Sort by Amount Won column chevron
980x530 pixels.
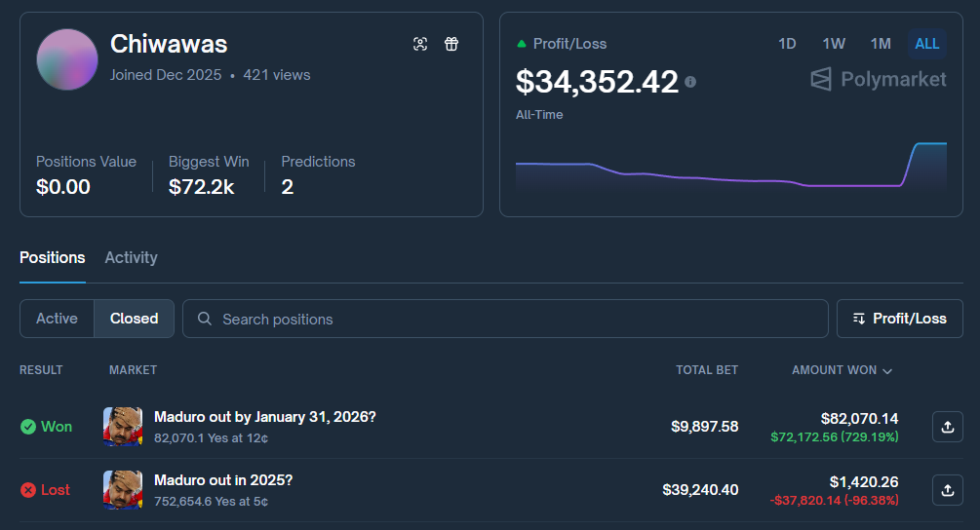coord(886,371)
